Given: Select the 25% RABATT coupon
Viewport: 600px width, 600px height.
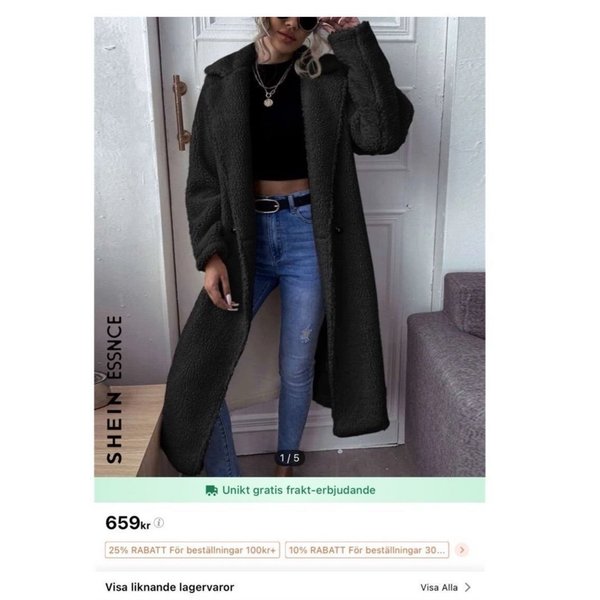Looking at the screenshot, I should pos(192,550).
